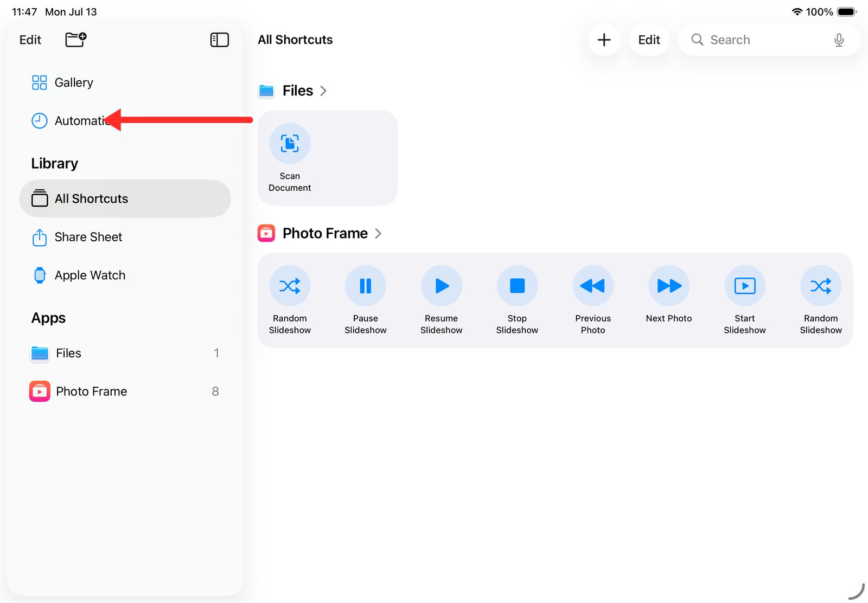Run the Previous Photo shortcut

[593, 300]
